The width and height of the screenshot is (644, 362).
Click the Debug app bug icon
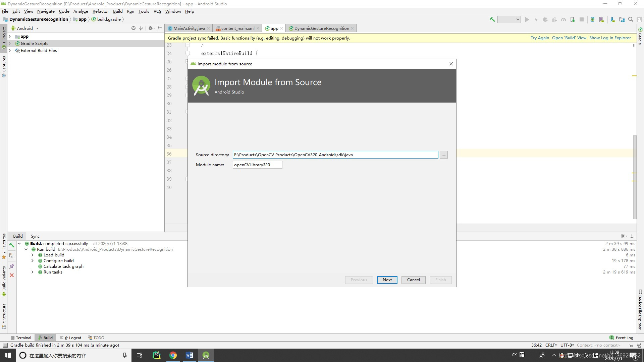[x=545, y=19]
